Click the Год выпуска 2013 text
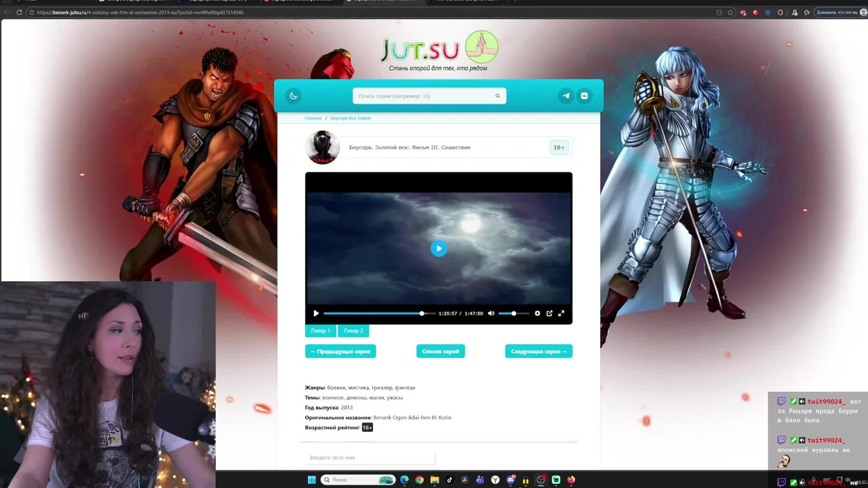 point(329,407)
